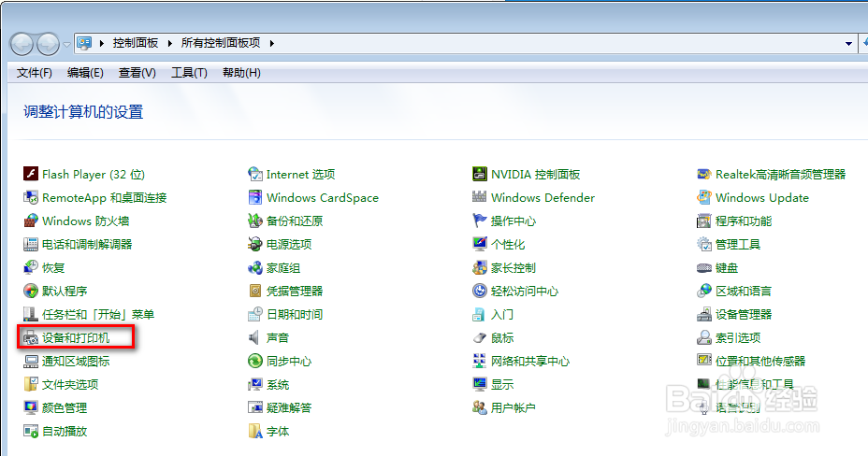868x456 pixels.
Task: Open the 操作中心 flag icon
Action: click(x=480, y=221)
